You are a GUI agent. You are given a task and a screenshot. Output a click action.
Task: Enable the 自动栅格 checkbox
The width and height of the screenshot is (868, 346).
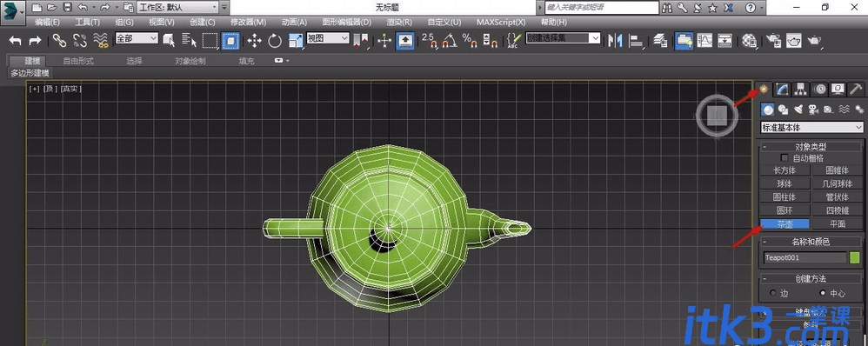tap(785, 157)
